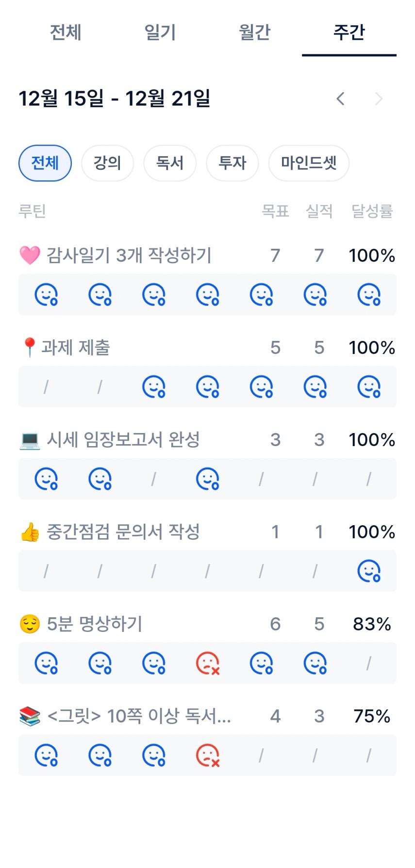Click the laptop icon beside 시세 임장보고서

(30, 440)
